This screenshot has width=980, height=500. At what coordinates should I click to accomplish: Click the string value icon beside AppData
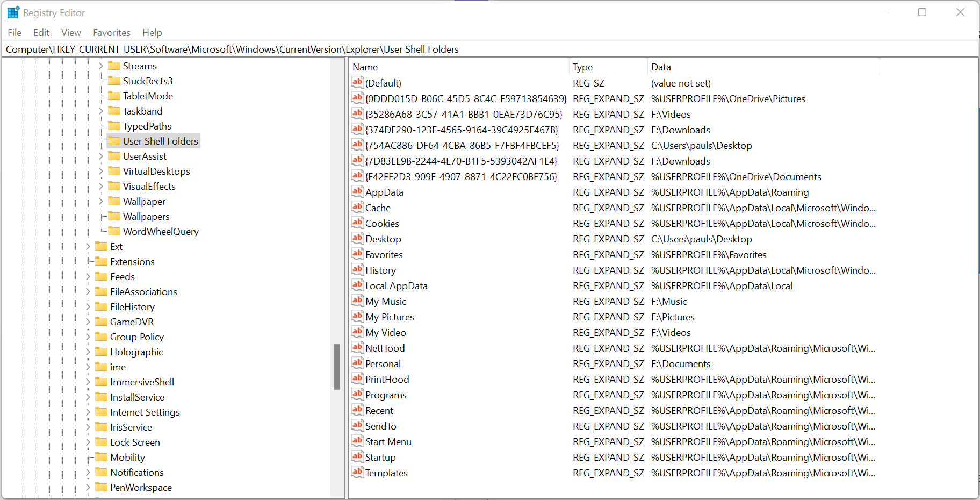(x=357, y=191)
